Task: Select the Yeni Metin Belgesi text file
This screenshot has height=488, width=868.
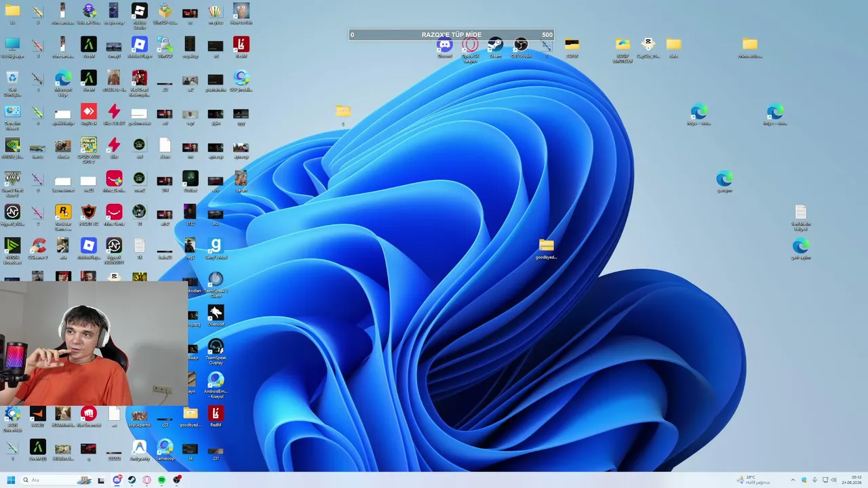Action: [800, 218]
